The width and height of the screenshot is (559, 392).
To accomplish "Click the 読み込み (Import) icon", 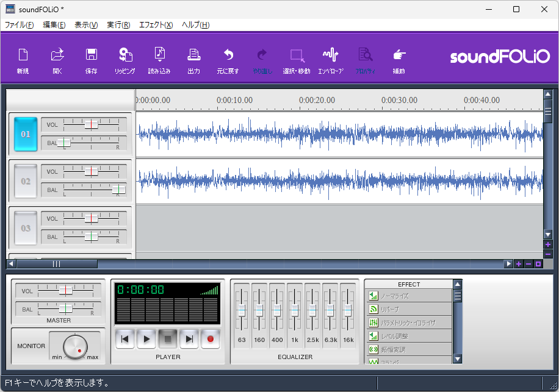I will (159, 58).
